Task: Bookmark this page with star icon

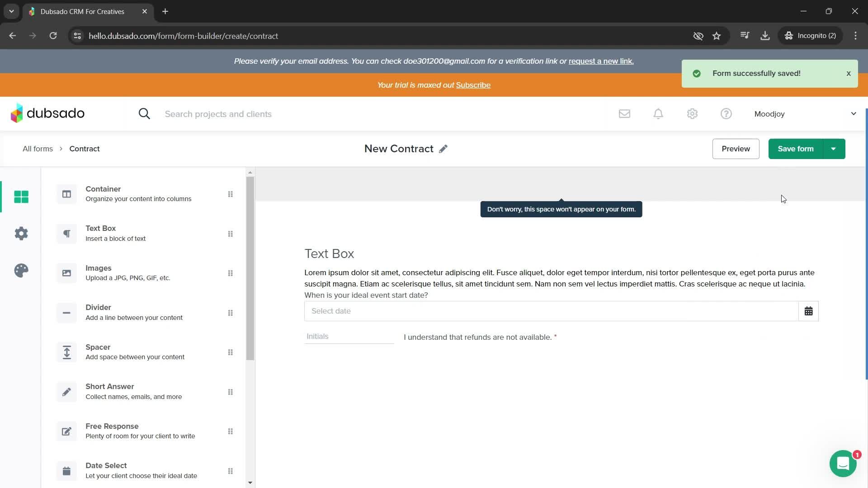Action: 717,36
